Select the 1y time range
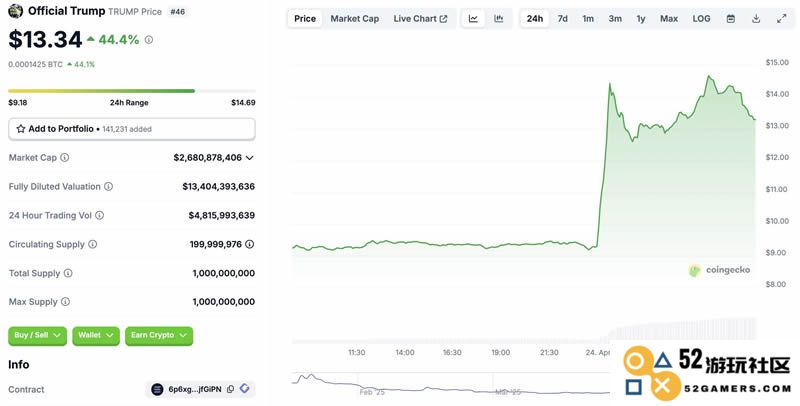 click(641, 19)
